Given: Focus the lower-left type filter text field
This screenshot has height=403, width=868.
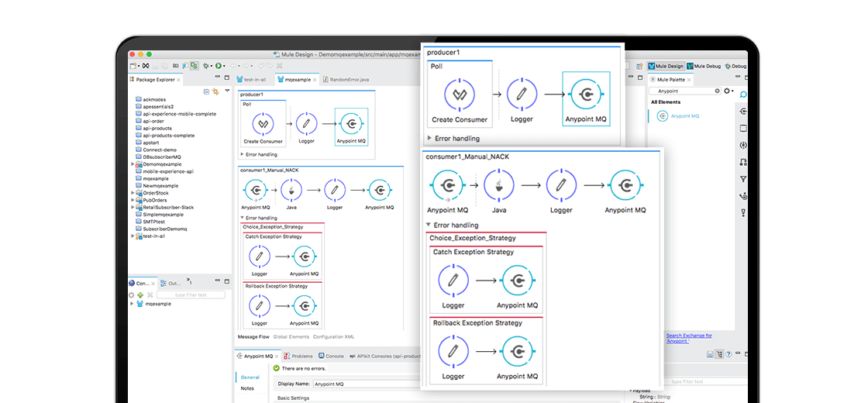Looking at the screenshot, I should tap(191, 295).
